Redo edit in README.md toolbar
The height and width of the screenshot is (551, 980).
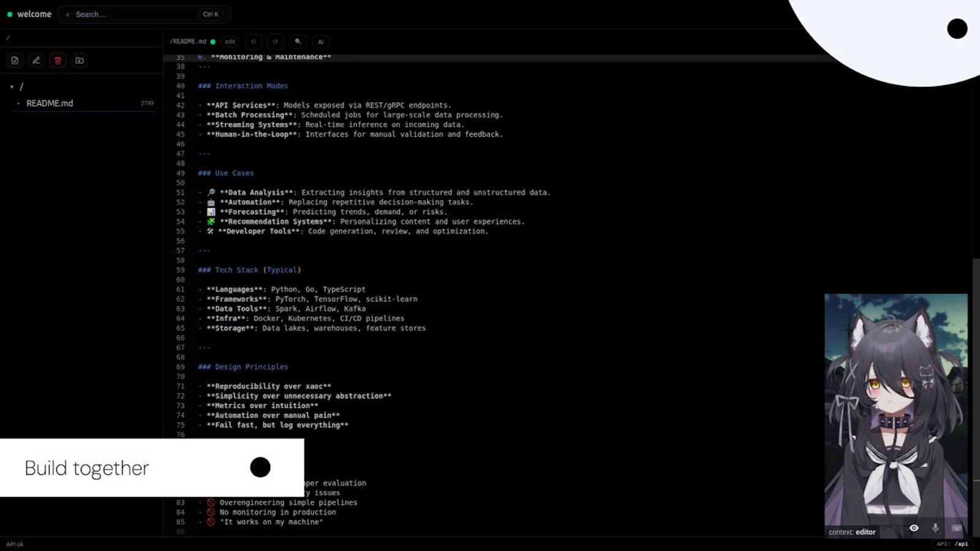click(275, 42)
